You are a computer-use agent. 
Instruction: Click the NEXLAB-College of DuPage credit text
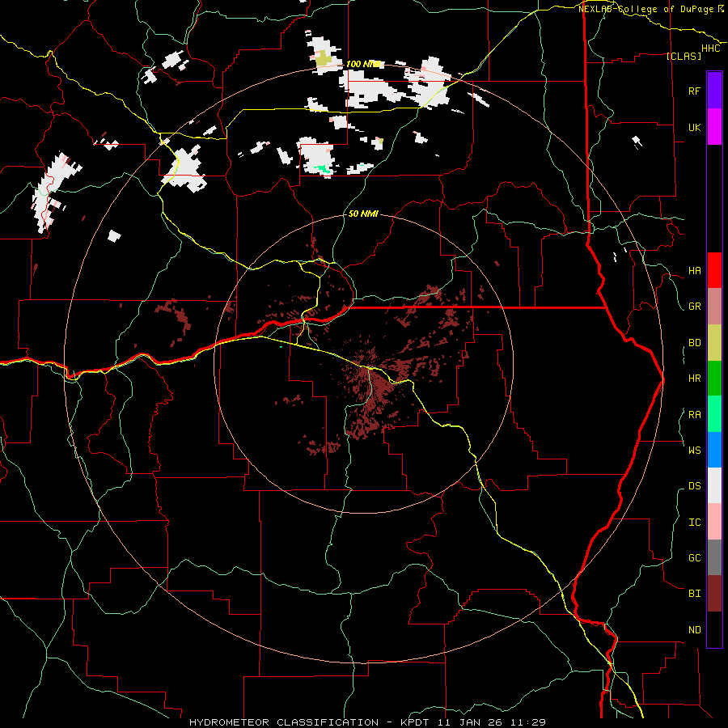click(x=645, y=9)
